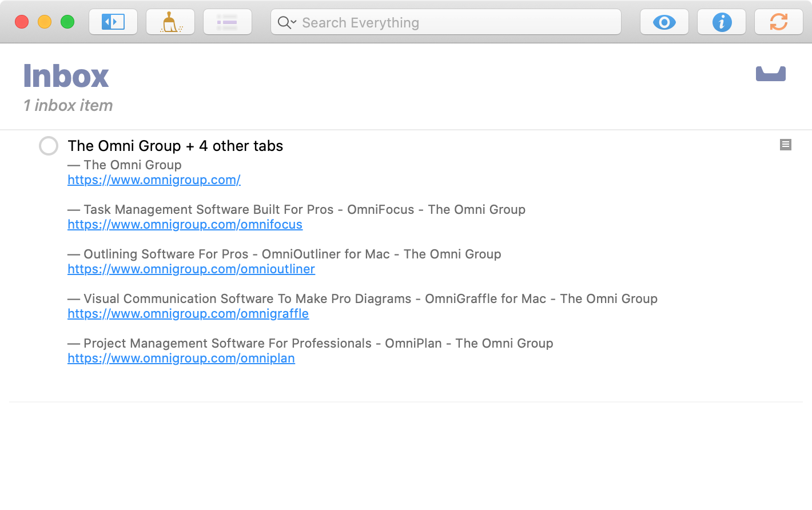Click the Sync refresh icon
This screenshot has height=510, width=812.
779,22
